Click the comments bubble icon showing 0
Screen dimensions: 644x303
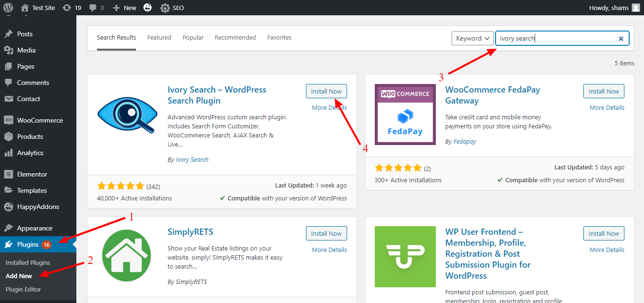coord(93,8)
